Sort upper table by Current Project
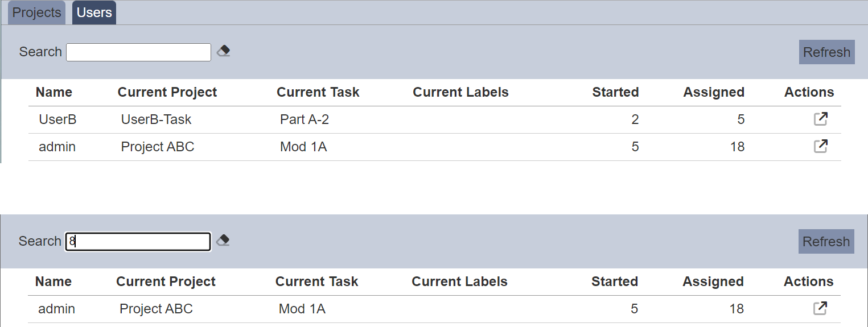 [167, 92]
